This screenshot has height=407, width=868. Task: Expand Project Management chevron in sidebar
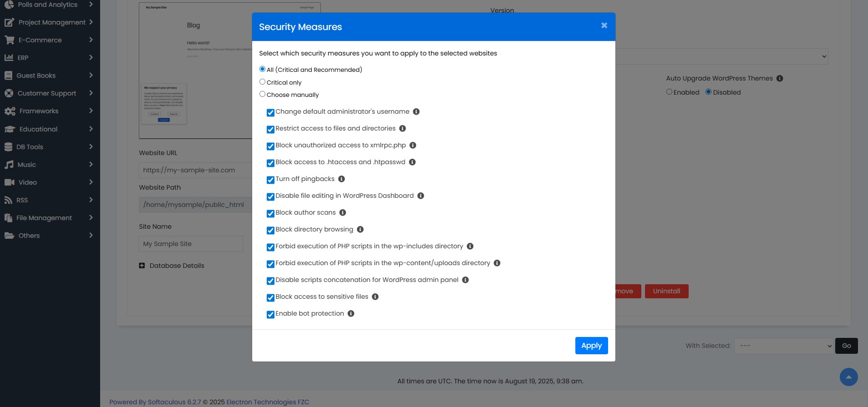pos(91,22)
